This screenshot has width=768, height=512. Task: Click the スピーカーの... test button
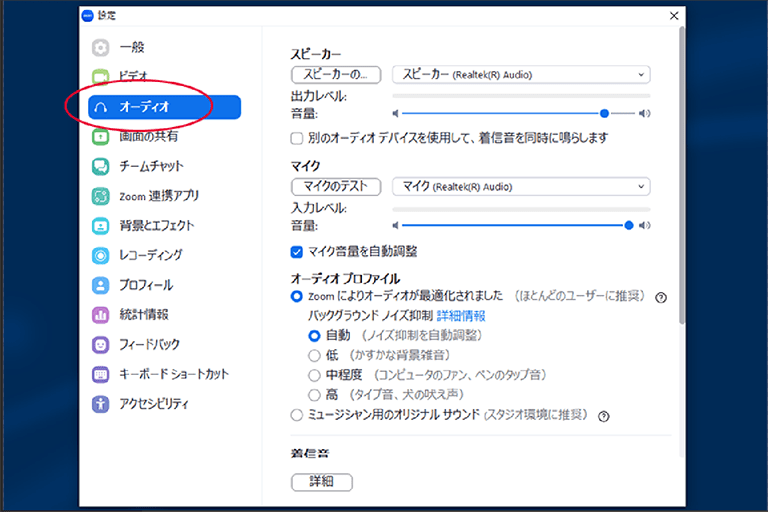336,75
